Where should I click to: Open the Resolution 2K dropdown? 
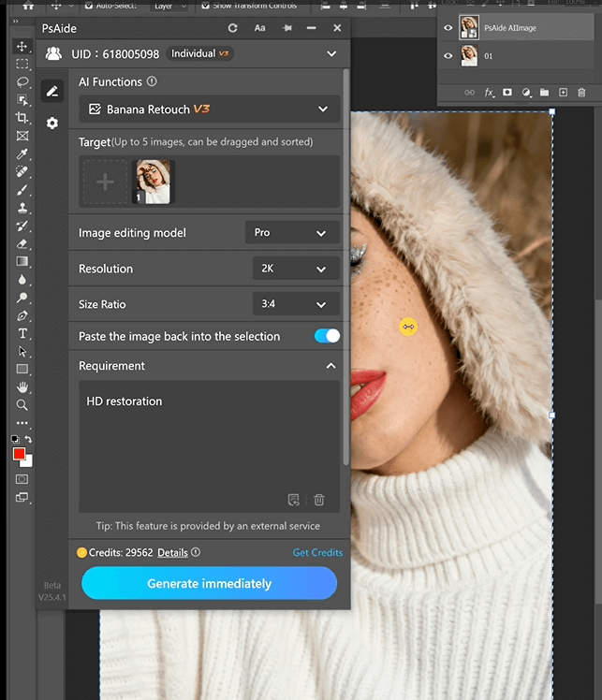tap(296, 269)
